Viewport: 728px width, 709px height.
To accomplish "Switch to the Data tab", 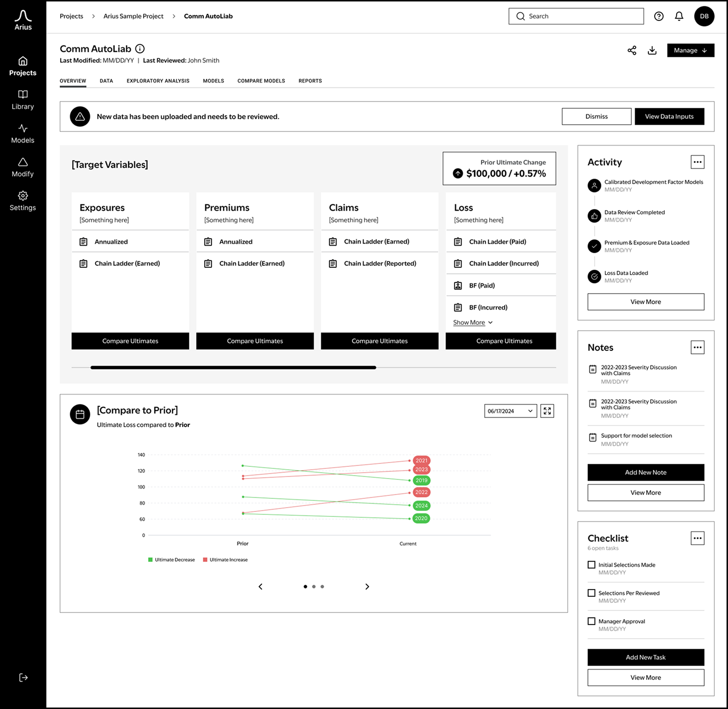I will click(x=106, y=81).
